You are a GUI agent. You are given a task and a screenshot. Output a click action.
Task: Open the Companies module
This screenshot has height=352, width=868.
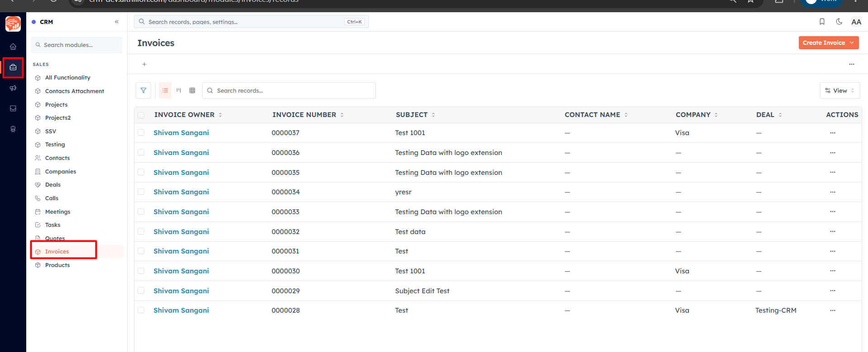(61, 172)
